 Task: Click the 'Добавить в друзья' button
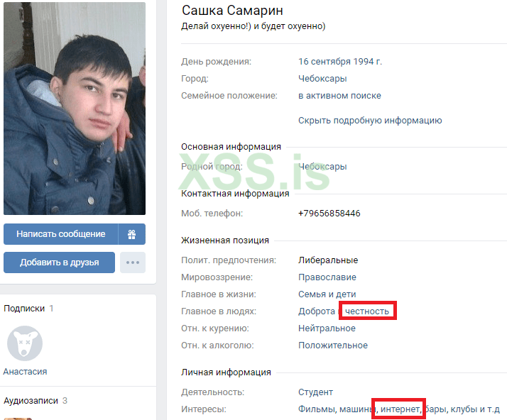[x=60, y=262]
